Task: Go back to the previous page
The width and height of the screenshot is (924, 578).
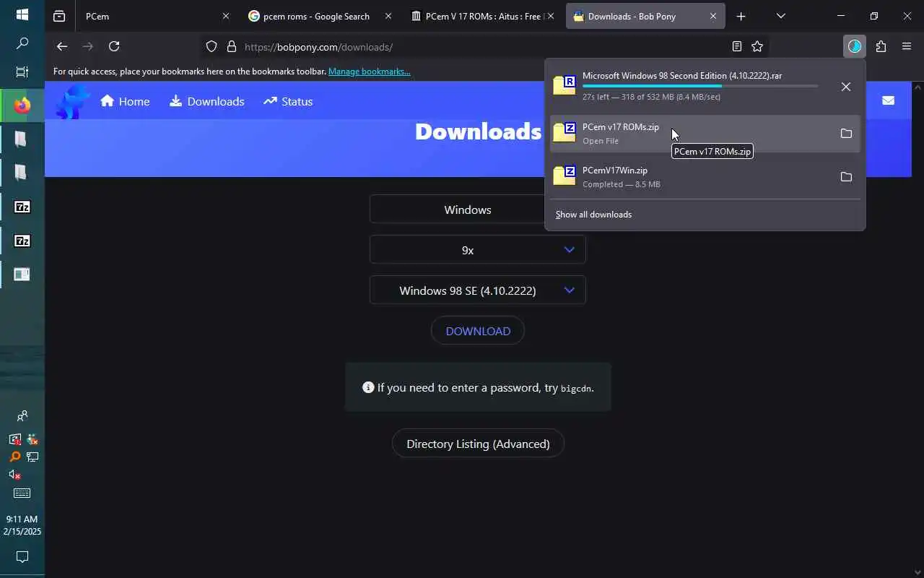Action: pyautogui.click(x=62, y=46)
